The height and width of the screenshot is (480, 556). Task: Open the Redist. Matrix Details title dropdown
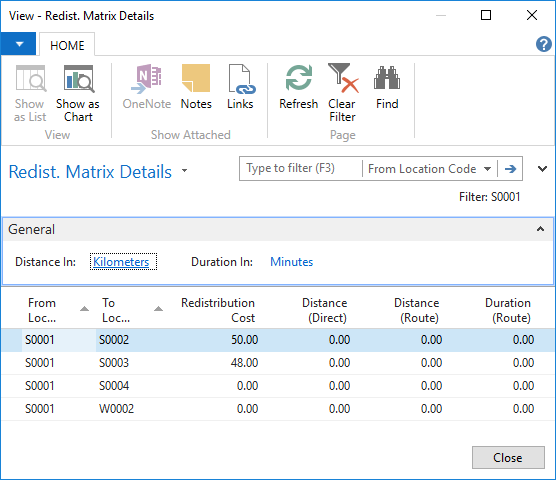tap(184, 171)
